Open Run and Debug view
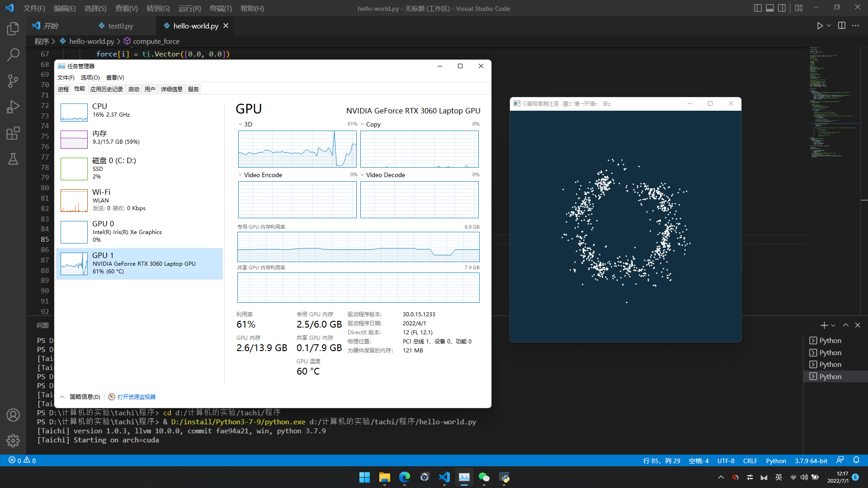Screen dimensions: 868x488 tap(13, 107)
